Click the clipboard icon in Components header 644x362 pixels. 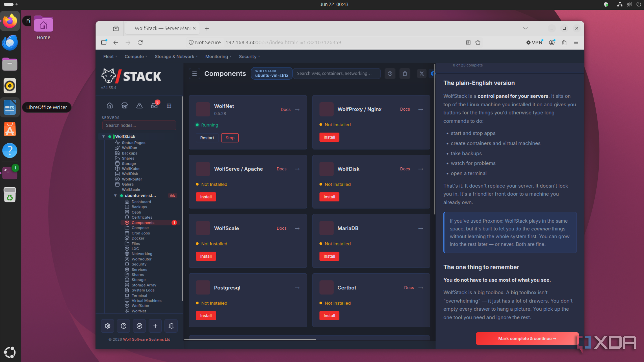pyautogui.click(x=405, y=74)
